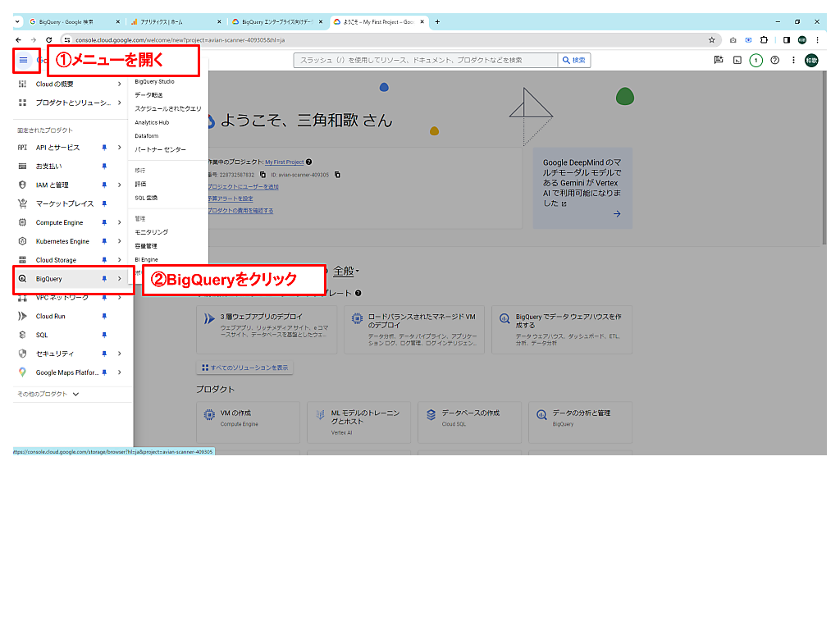840x630 pixels.
Task: Unpin Kubernetes Engine from sidebar
Action: coord(104,241)
